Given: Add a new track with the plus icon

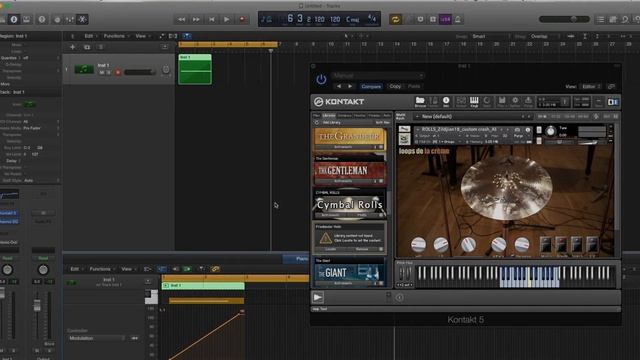Looking at the screenshot, I should (x=72, y=47).
